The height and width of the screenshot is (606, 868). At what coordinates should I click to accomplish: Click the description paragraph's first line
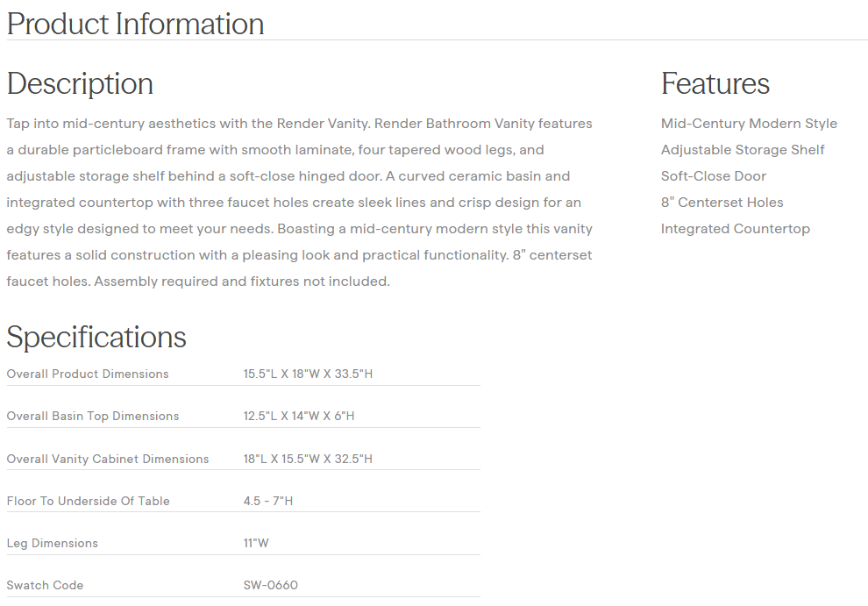coord(299,124)
